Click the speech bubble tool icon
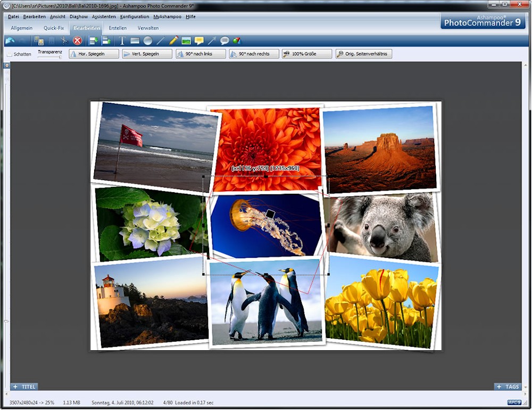This screenshot has height=410, width=532. [x=225, y=40]
